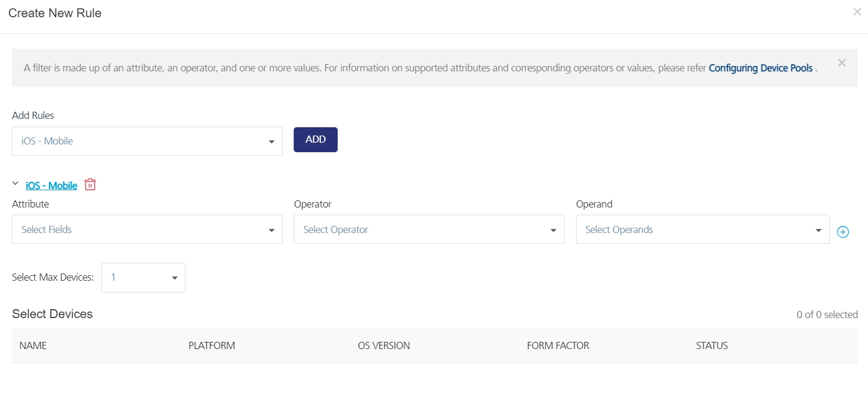868x393 pixels.
Task: Close the Create New Rule dialog
Action: point(857,11)
